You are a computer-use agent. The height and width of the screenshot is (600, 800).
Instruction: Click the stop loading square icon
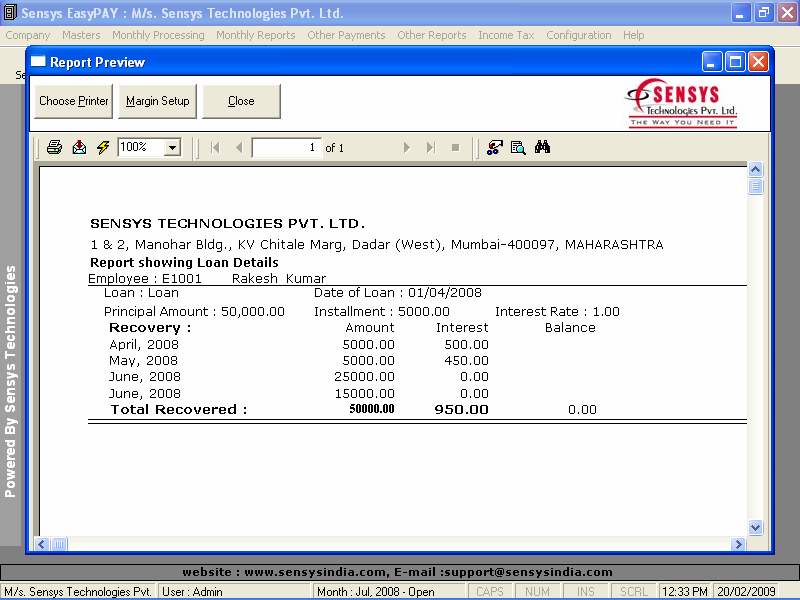click(456, 148)
